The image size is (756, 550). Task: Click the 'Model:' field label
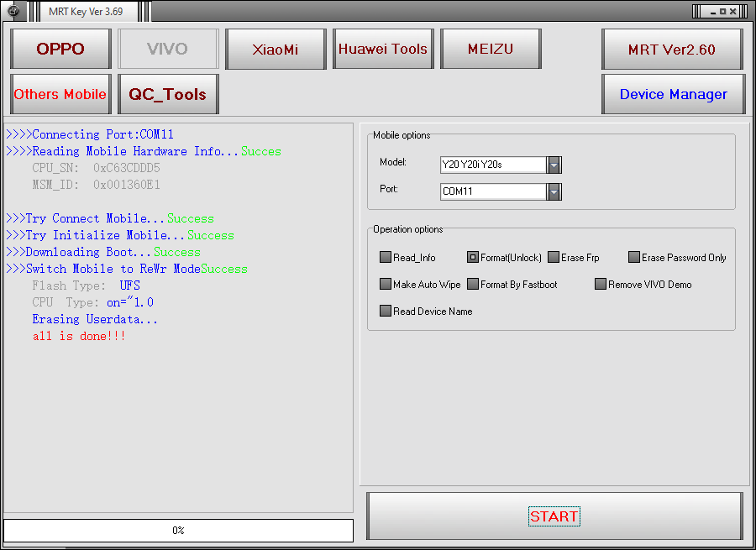393,162
